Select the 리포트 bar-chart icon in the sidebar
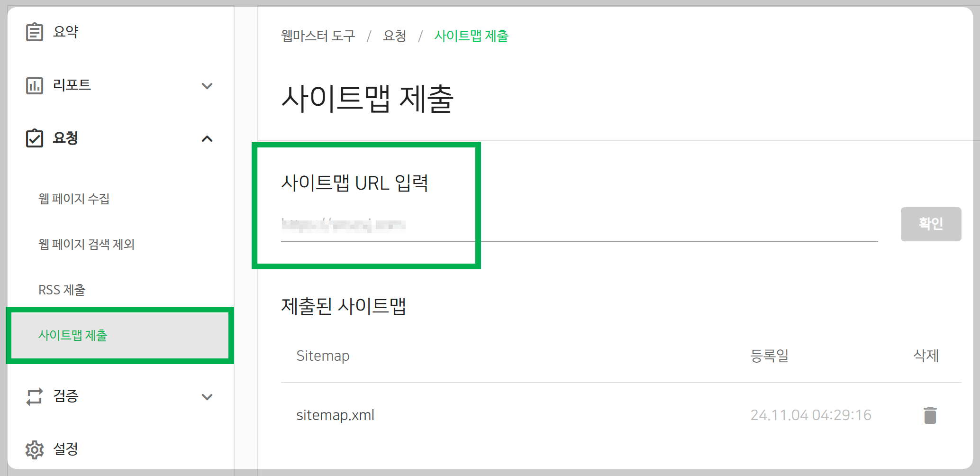 coord(34,85)
